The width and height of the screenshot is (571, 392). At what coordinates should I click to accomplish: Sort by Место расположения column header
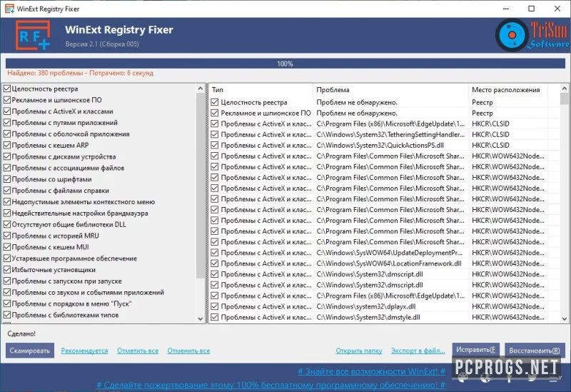tap(508, 90)
